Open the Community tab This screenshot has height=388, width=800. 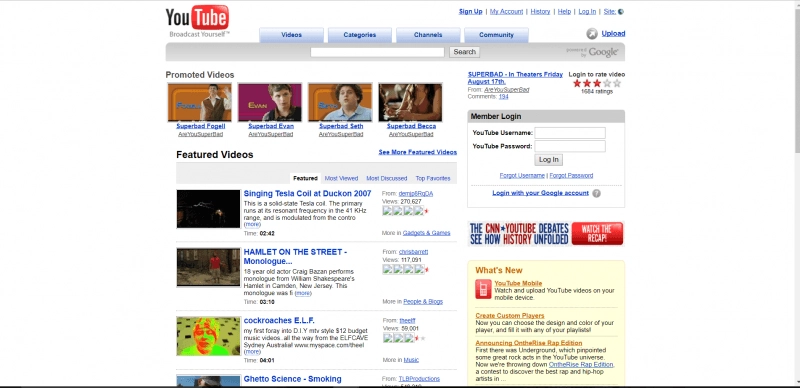click(x=496, y=35)
